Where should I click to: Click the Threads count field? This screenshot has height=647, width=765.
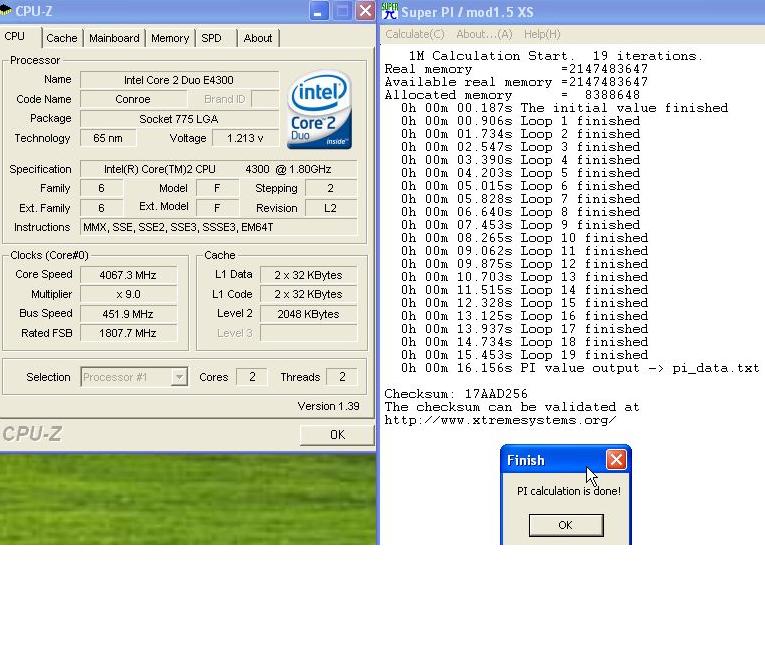(342, 377)
